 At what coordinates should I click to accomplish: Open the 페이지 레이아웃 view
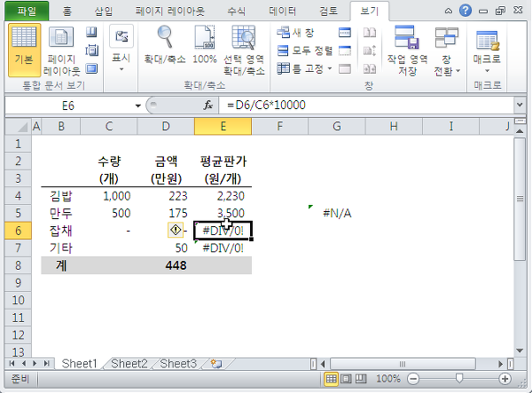[x=61, y=51]
